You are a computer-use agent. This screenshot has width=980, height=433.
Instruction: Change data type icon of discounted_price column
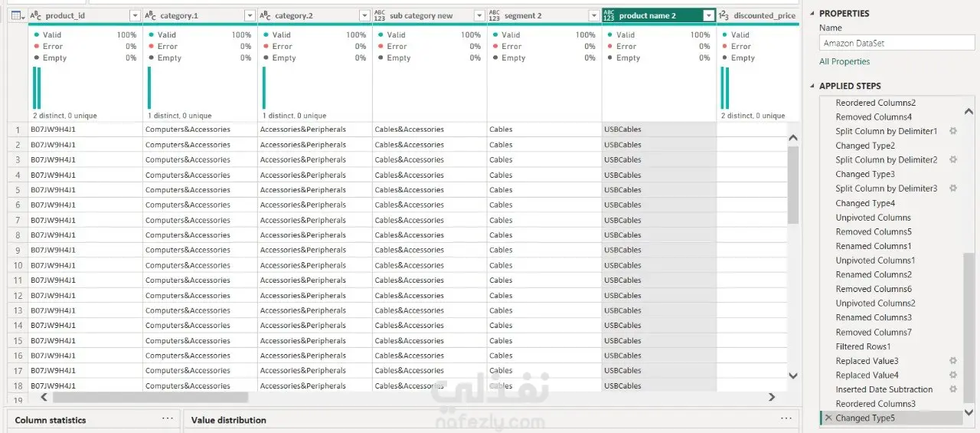[x=724, y=15]
